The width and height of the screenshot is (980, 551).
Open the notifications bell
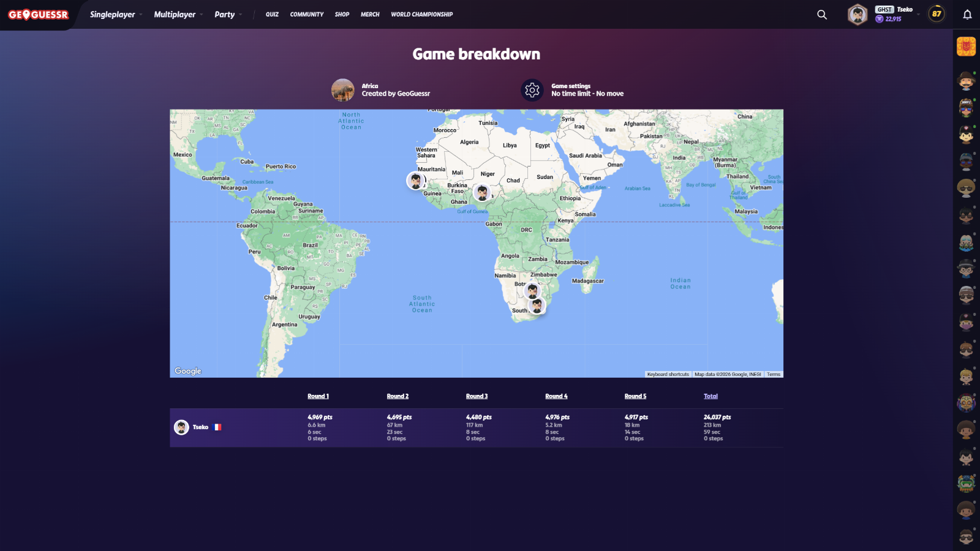click(x=967, y=15)
